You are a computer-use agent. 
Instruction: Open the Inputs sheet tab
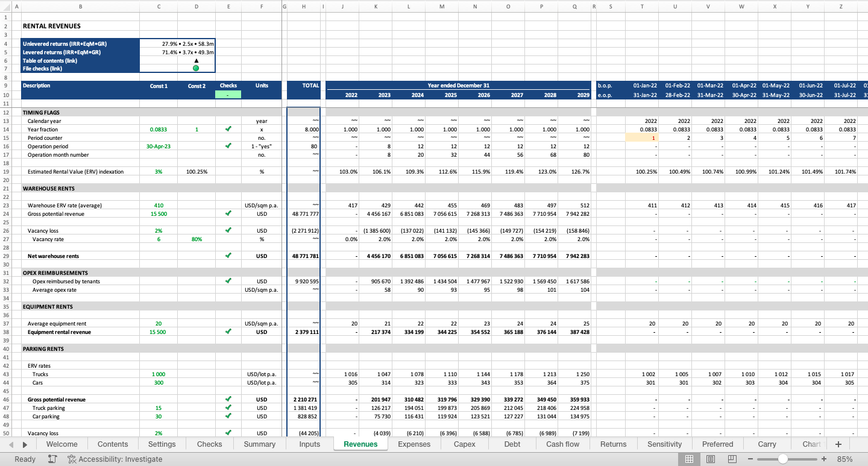[310, 444]
